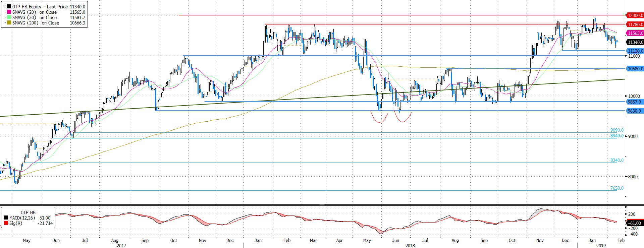Click the 8949.0 level annotation
644x248 pixels.
pos(617,136)
